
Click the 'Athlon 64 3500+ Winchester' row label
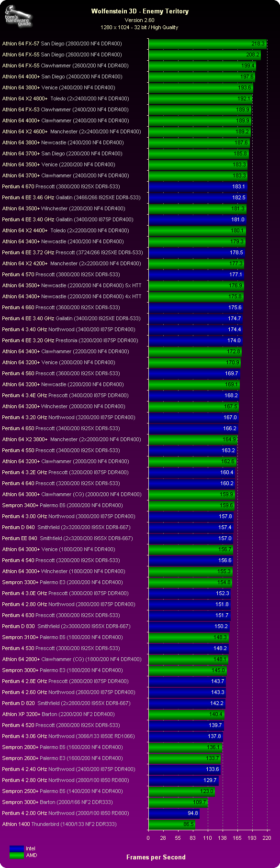point(64,208)
